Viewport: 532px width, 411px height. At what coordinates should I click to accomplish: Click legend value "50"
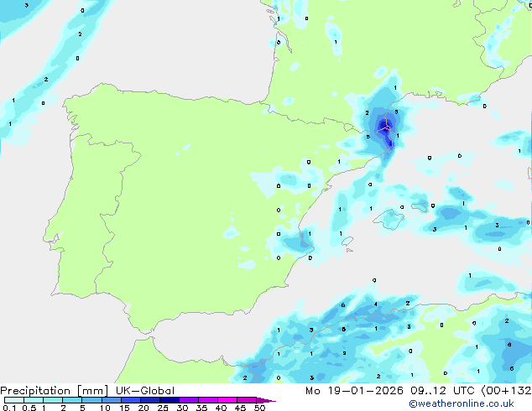click(259, 408)
